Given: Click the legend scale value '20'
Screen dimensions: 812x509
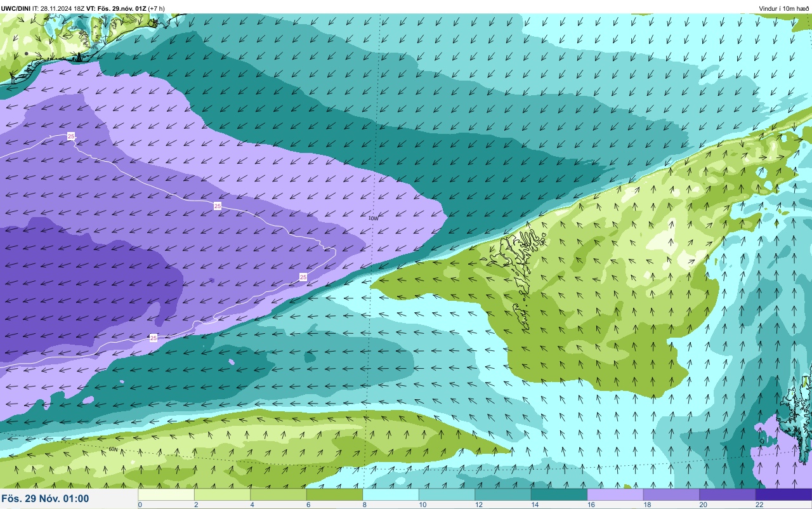Looking at the screenshot, I should (x=703, y=505).
